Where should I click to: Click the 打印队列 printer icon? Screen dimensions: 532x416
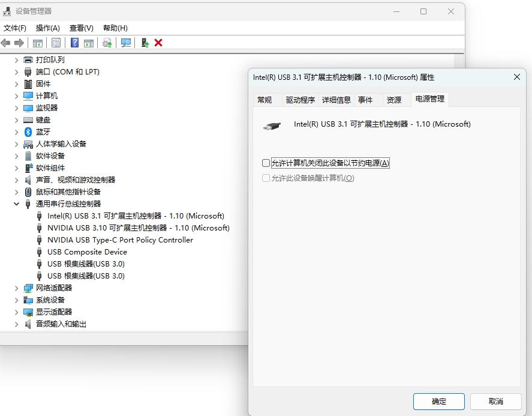(x=28, y=60)
